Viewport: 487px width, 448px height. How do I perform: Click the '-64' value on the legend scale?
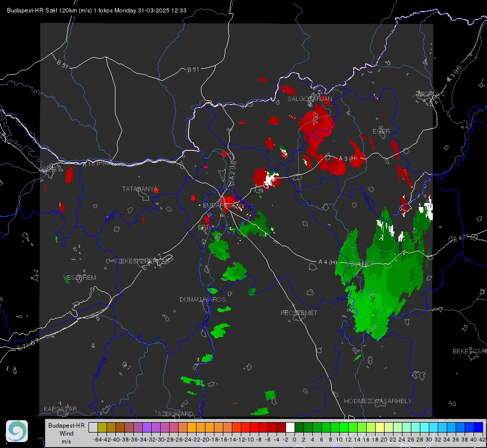pos(97,440)
